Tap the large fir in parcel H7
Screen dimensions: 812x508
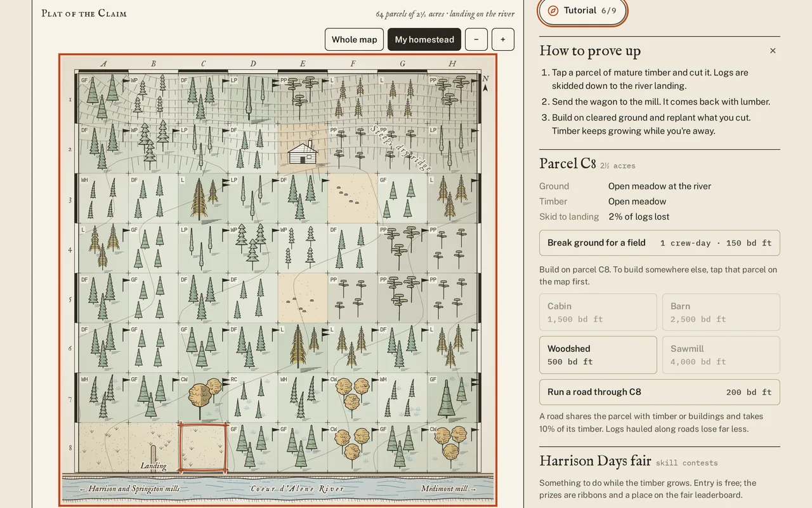[x=448, y=399]
